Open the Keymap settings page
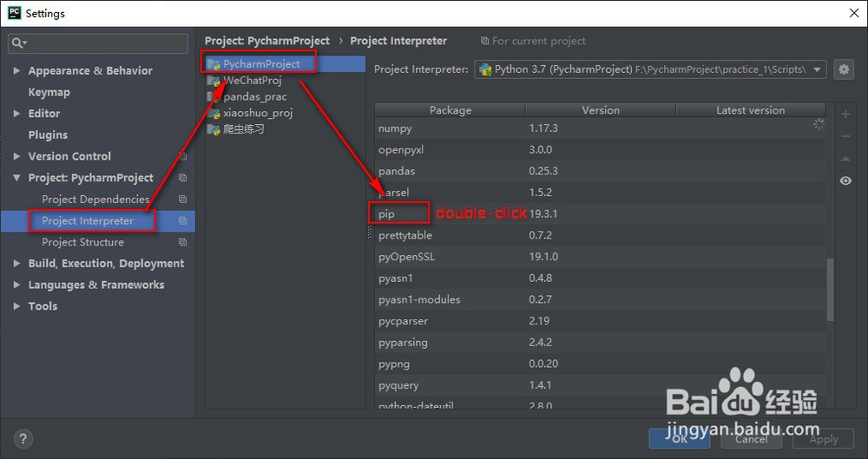Viewport: 868px width, 459px height. pyautogui.click(x=49, y=93)
